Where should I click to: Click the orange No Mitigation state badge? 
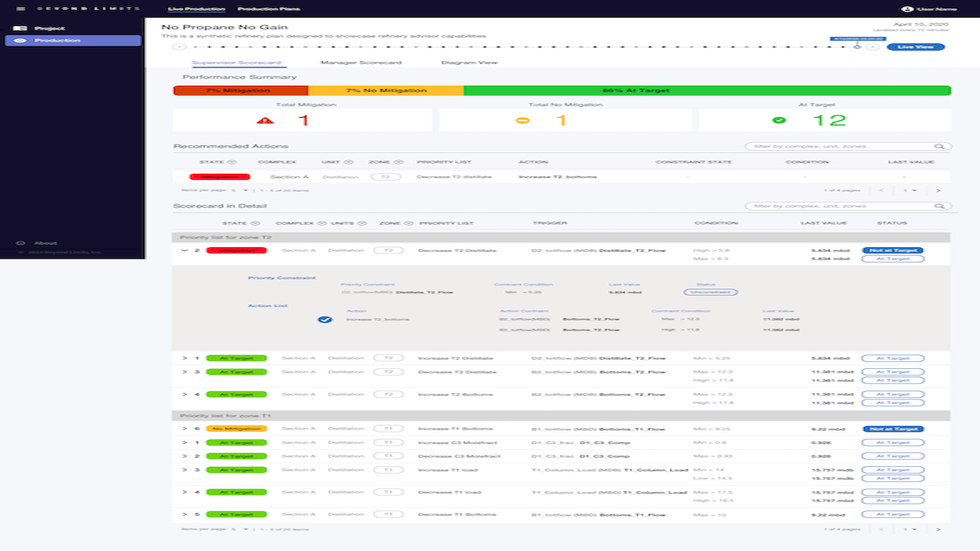tap(236, 429)
